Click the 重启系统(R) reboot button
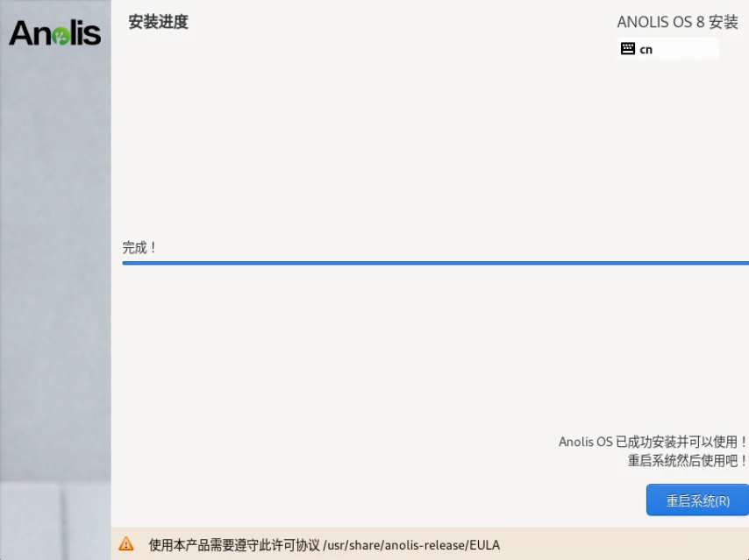The height and width of the screenshot is (560, 749). (x=697, y=500)
